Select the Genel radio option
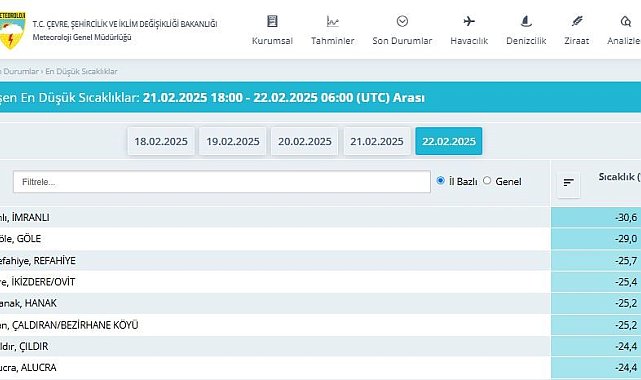Image resolution: width=641 pixels, height=380 pixels. pyautogui.click(x=487, y=180)
